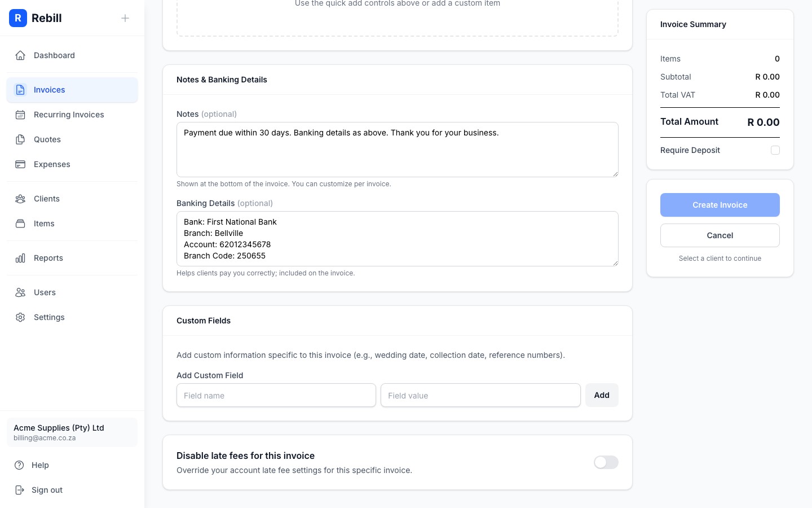Image resolution: width=812 pixels, height=508 pixels.
Task: Click the Field name input box
Action: tap(276, 395)
